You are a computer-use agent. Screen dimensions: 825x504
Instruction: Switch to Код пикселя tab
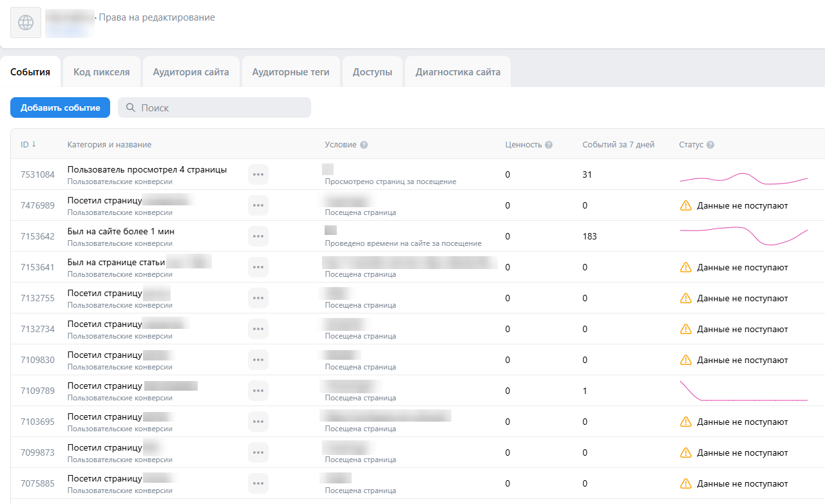(102, 72)
